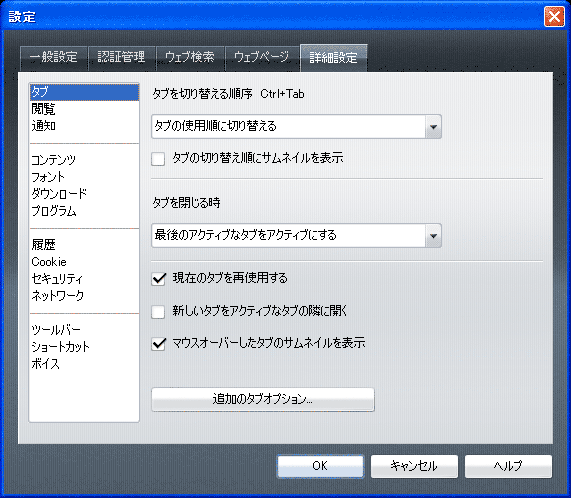Choose 閲覧 in the sidebar list
Image resolution: width=571 pixels, height=498 pixels.
pos(84,109)
